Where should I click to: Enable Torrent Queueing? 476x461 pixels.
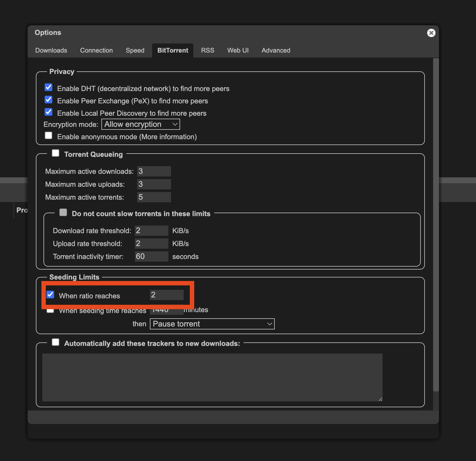[56, 153]
